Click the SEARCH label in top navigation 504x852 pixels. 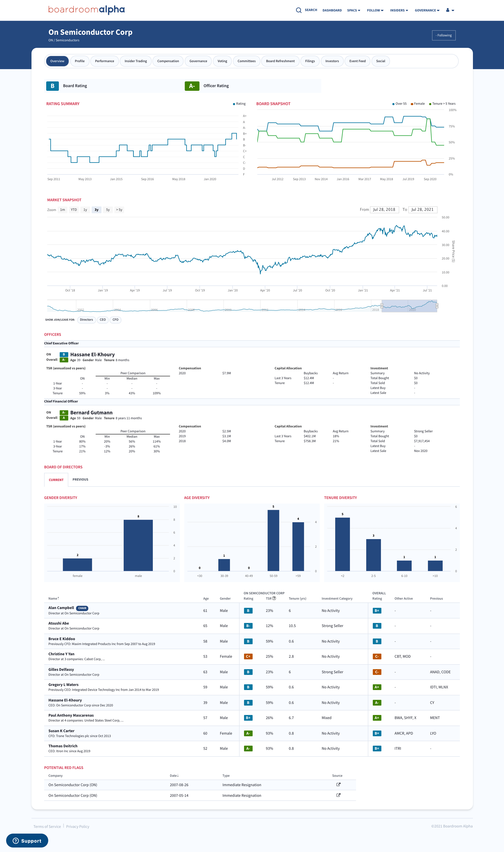(311, 10)
